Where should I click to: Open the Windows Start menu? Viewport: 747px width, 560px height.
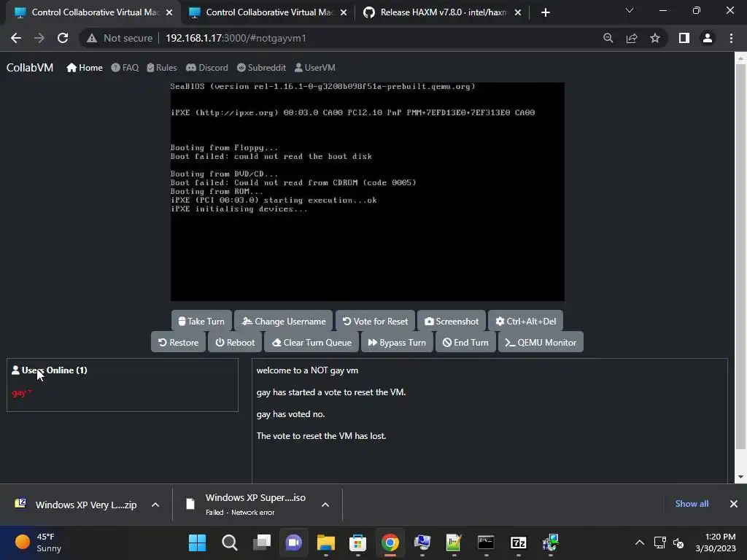pos(197,542)
